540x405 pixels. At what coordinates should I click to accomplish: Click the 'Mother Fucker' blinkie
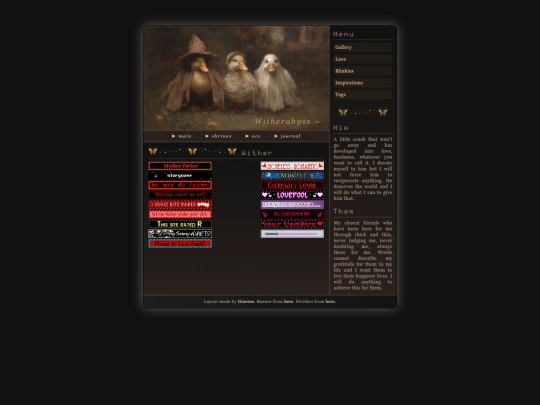(x=180, y=166)
